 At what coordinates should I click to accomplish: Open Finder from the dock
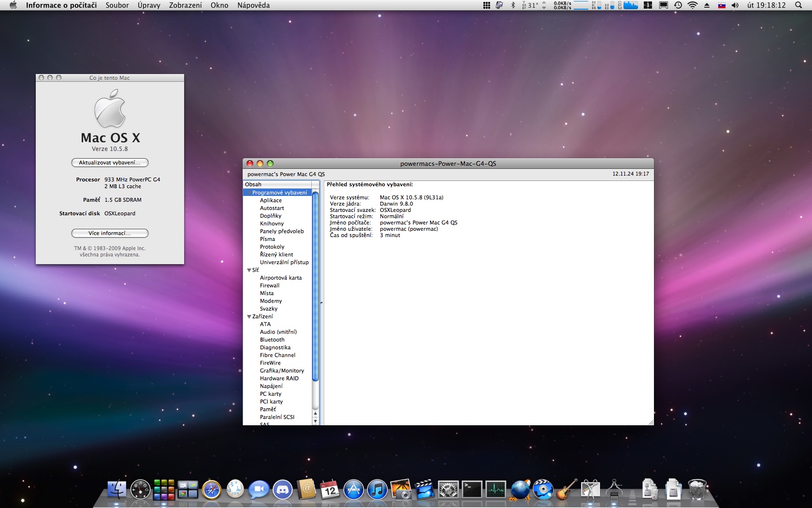tap(116, 490)
